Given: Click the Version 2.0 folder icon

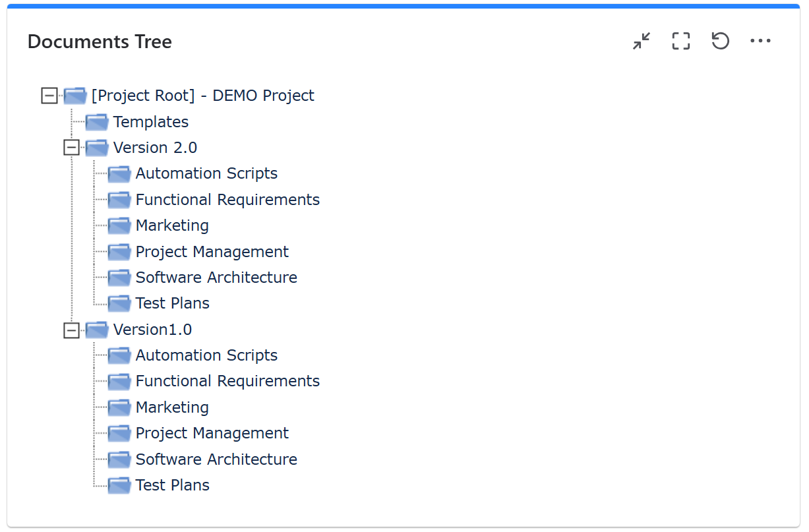Looking at the screenshot, I should click(97, 148).
